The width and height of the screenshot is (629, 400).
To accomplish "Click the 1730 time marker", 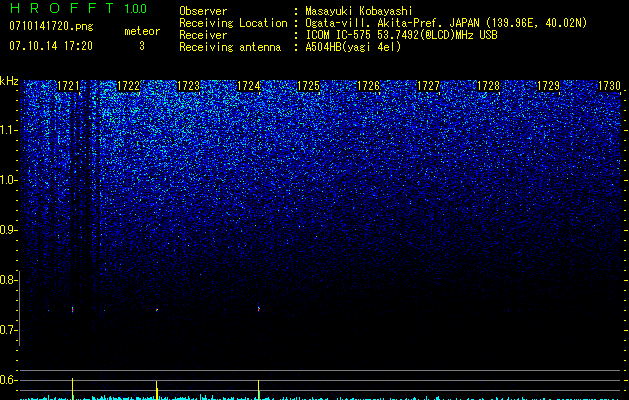I will [609, 86].
